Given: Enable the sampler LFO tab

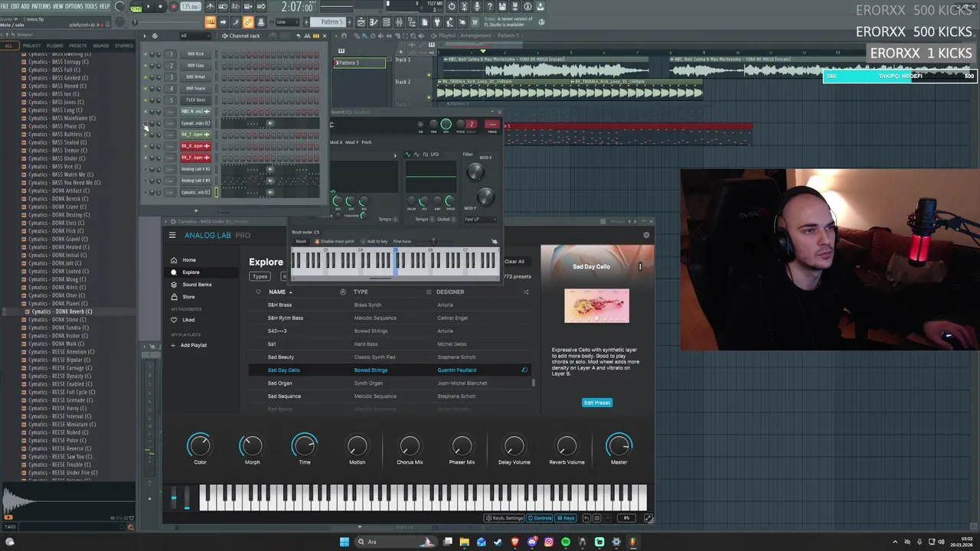Looking at the screenshot, I should tap(434, 155).
